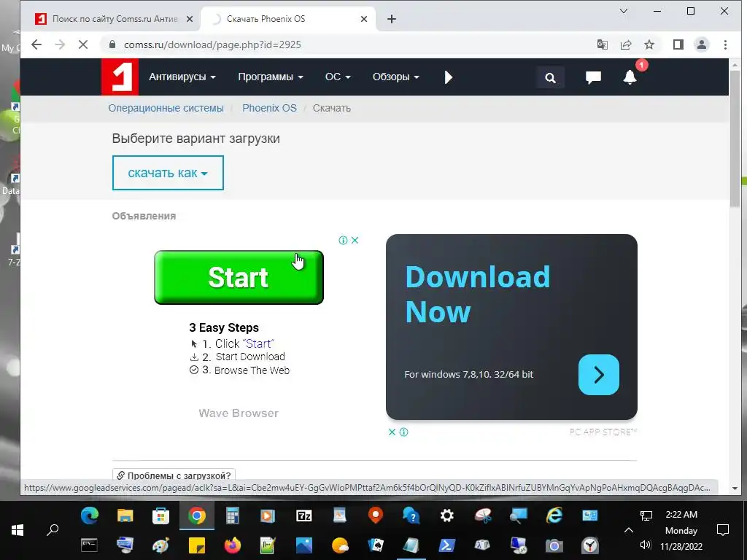Open Snipping Tool from the taskbar

pyautogui.click(x=483, y=516)
